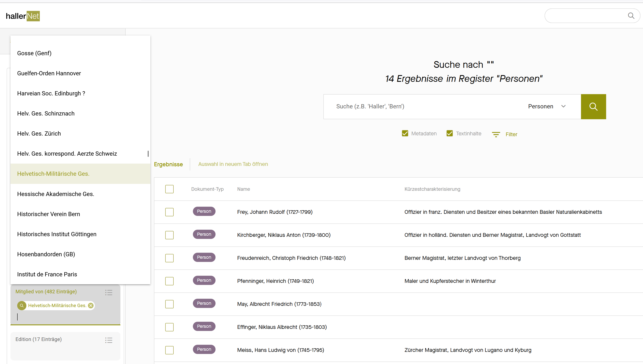Select the row checkbox for Frey, Johann Rudolf
This screenshot has height=364, width=643.
169,212
